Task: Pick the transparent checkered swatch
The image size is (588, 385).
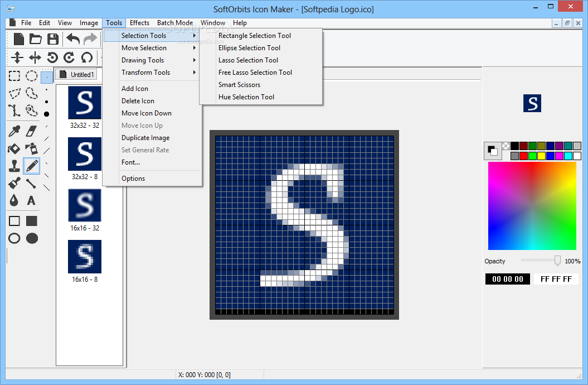Action: tap(506, 146)
